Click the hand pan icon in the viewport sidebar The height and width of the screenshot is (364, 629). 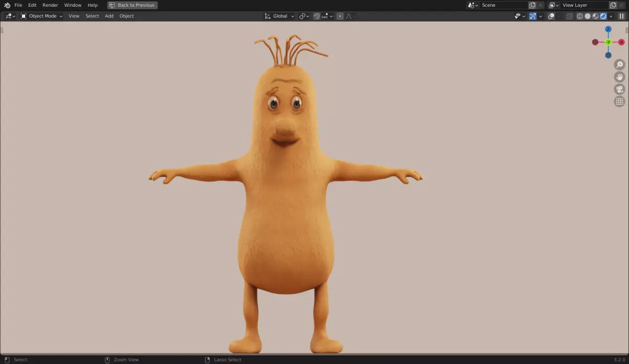(620, 76)
